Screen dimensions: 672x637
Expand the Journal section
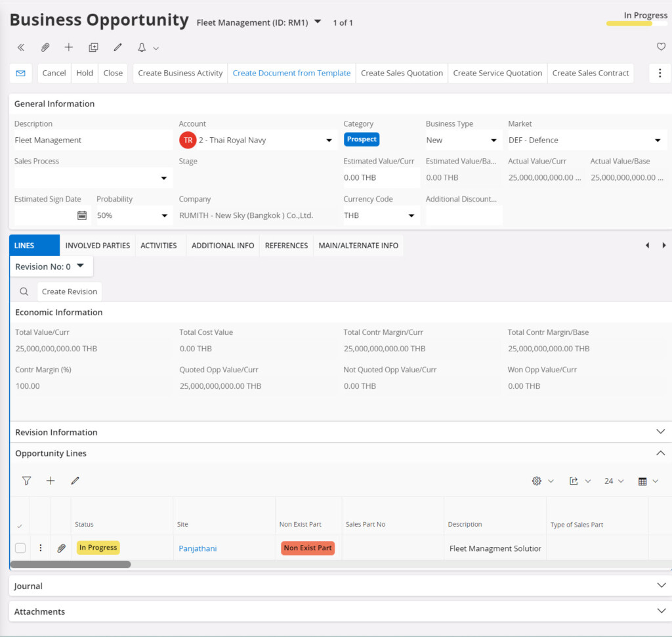[660, 585]
